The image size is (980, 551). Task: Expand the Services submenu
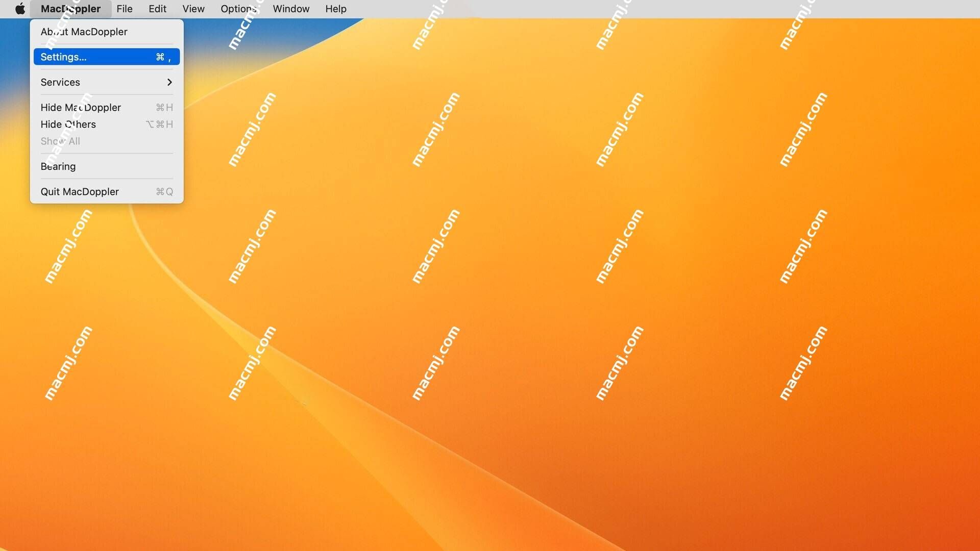point(107,82)
